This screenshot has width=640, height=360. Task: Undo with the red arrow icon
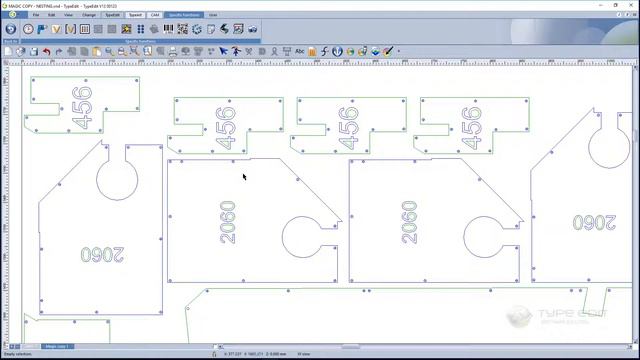coord(46,51)
